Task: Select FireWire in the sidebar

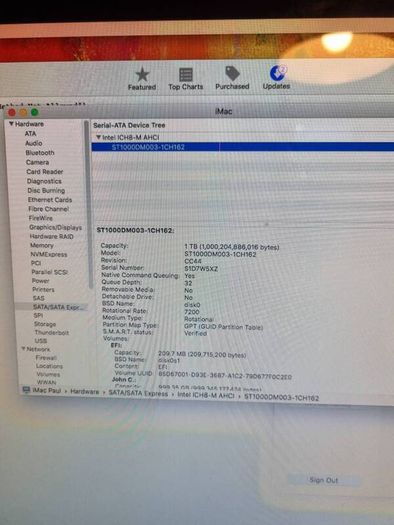Action: 41,218
